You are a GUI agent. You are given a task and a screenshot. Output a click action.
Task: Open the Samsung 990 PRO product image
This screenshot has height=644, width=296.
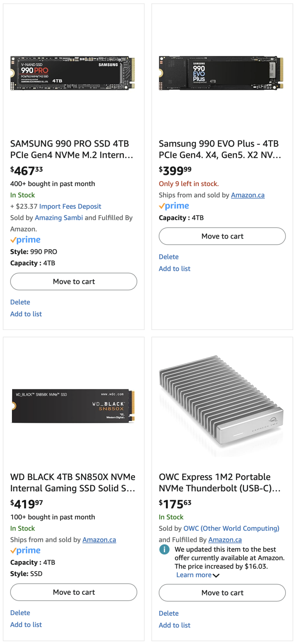pos(73,73)
